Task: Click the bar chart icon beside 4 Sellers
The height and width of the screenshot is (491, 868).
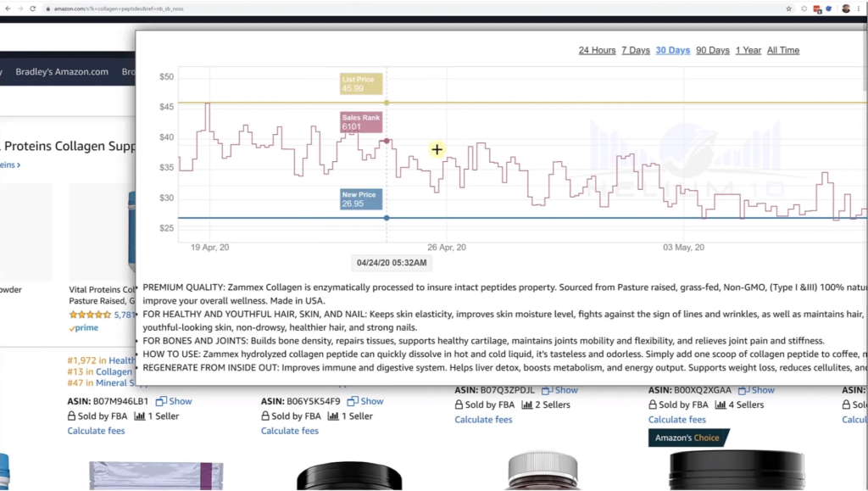Action: pyautogui.click(x=721, y=405)
